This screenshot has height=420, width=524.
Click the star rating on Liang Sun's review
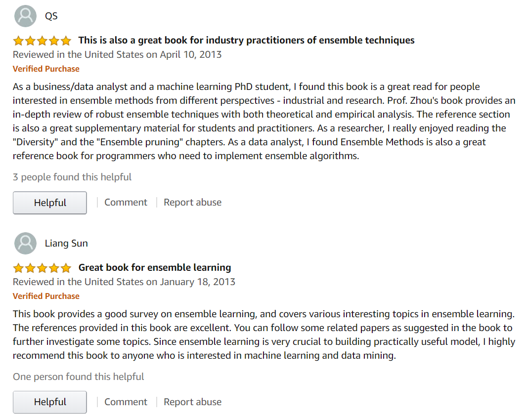pos(42,268)
